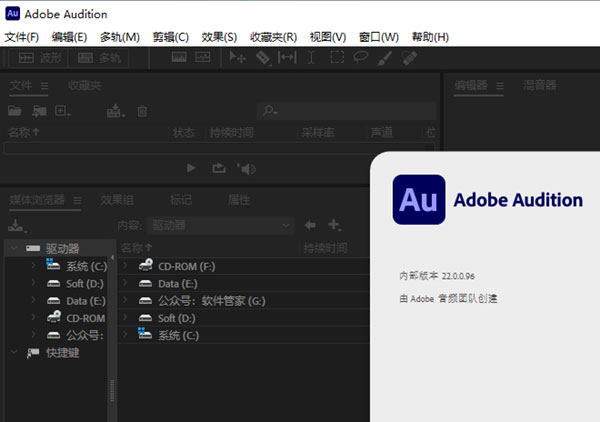Image resolution: width=600 pixels, height=422 pixels.
Task: Collapse the 驱动器 tree node
Action: tap(14, 248)
